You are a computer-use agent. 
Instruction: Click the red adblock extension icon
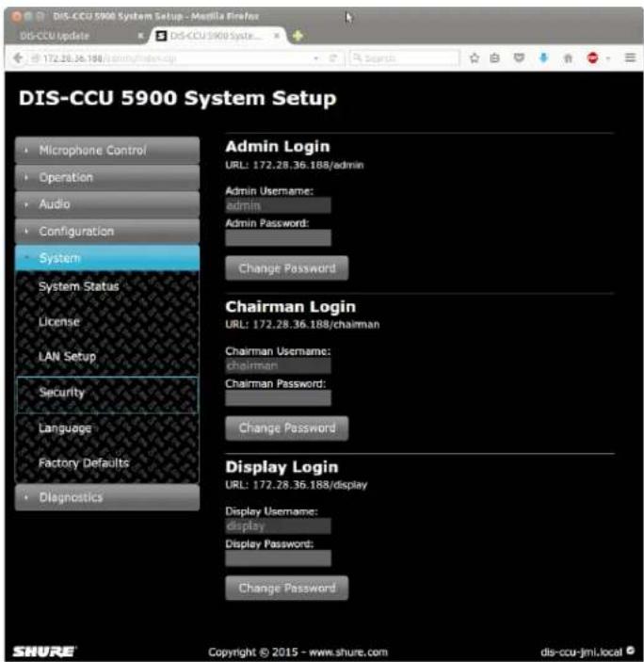592,57
